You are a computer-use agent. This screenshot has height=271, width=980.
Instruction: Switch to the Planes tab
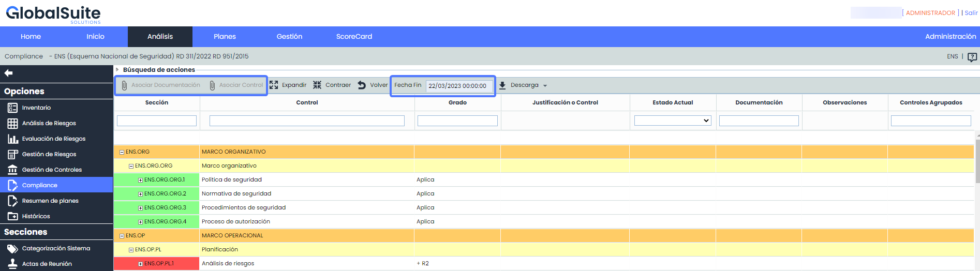(225, 37)
